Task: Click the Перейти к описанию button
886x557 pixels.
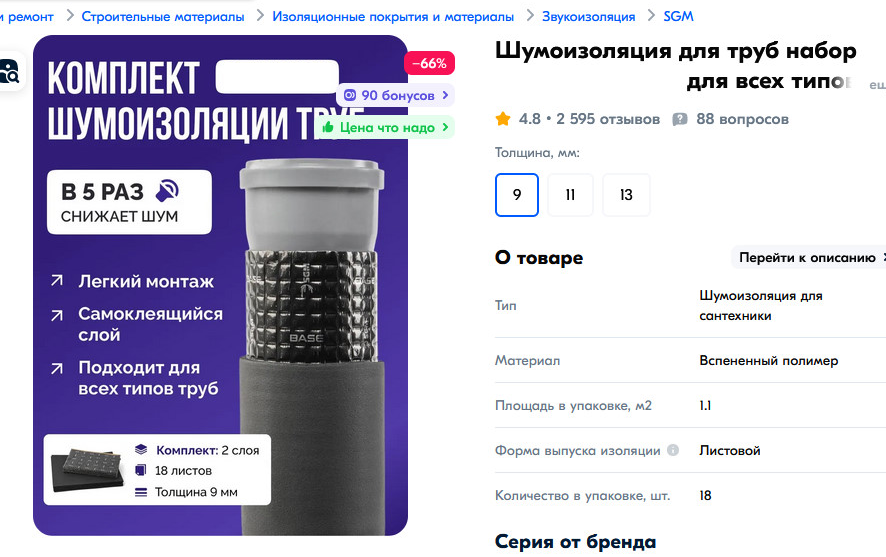Action: tap(809, 258)
